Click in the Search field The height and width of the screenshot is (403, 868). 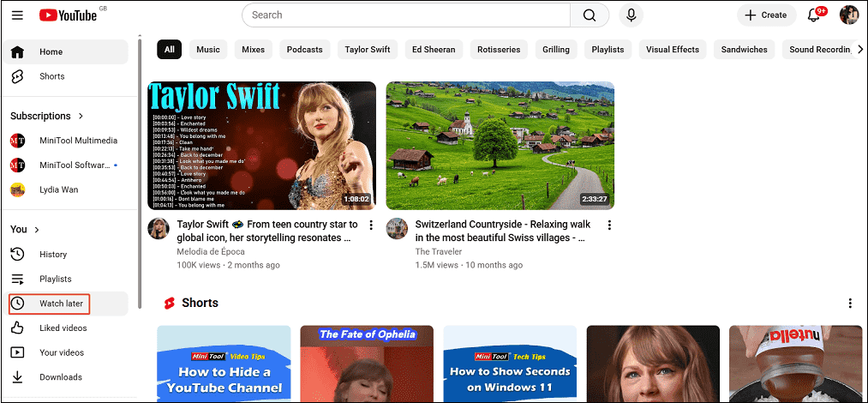point(406,15)
